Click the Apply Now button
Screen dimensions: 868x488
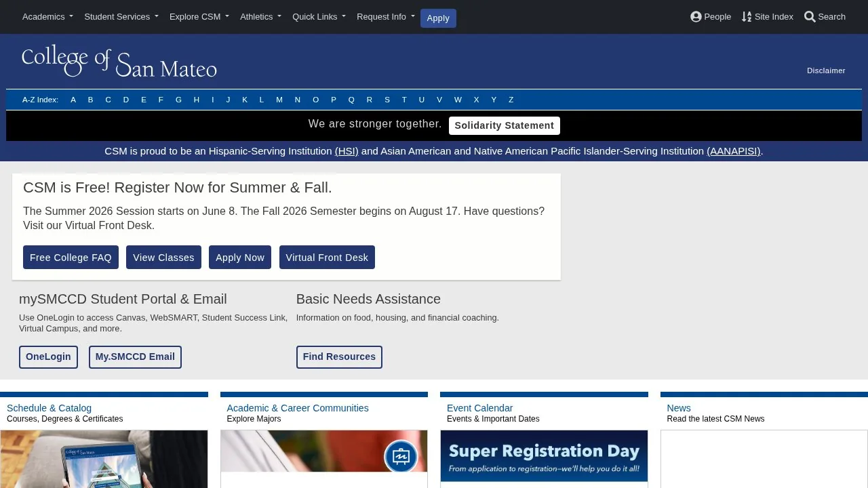(240, 258)
